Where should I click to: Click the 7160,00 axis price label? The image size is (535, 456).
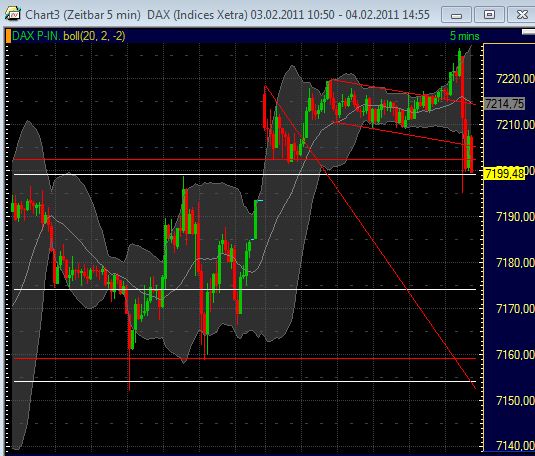pos(515,355)
